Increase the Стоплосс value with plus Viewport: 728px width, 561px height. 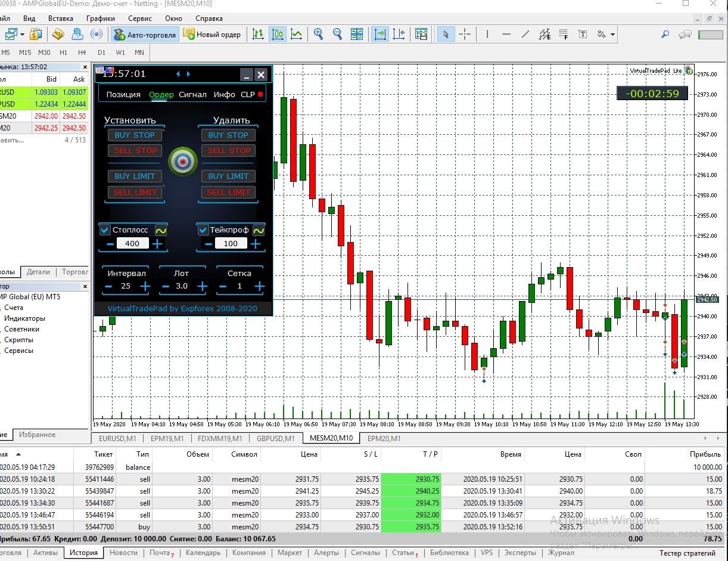pyautogui.click(x=157, y=243)
